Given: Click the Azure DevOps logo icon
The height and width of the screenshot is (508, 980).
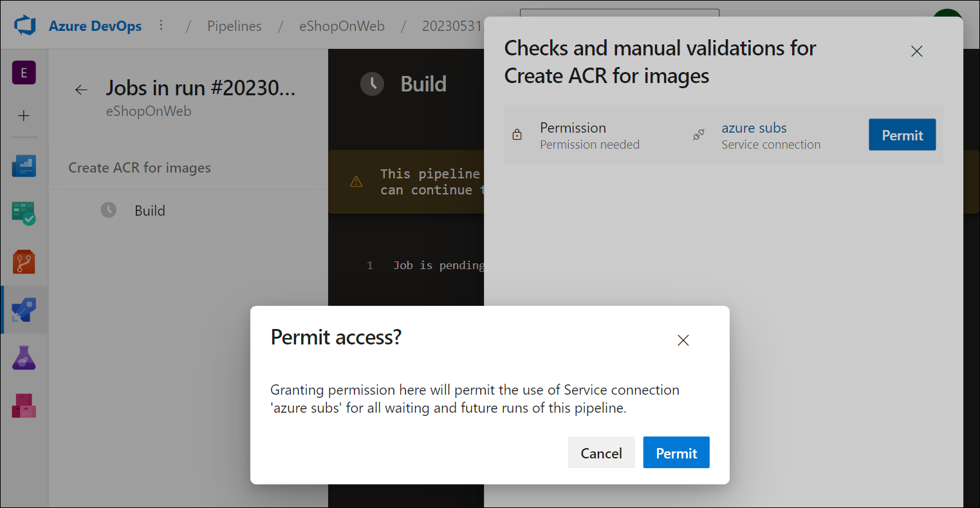Looking at the screenshot, I should point(24,26).
